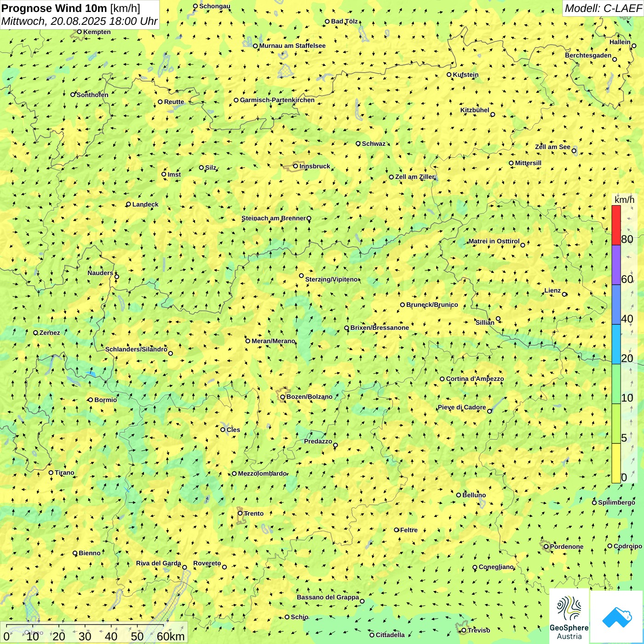
Task: Click the blue cloud logo icon
Action: pos(617,617)
